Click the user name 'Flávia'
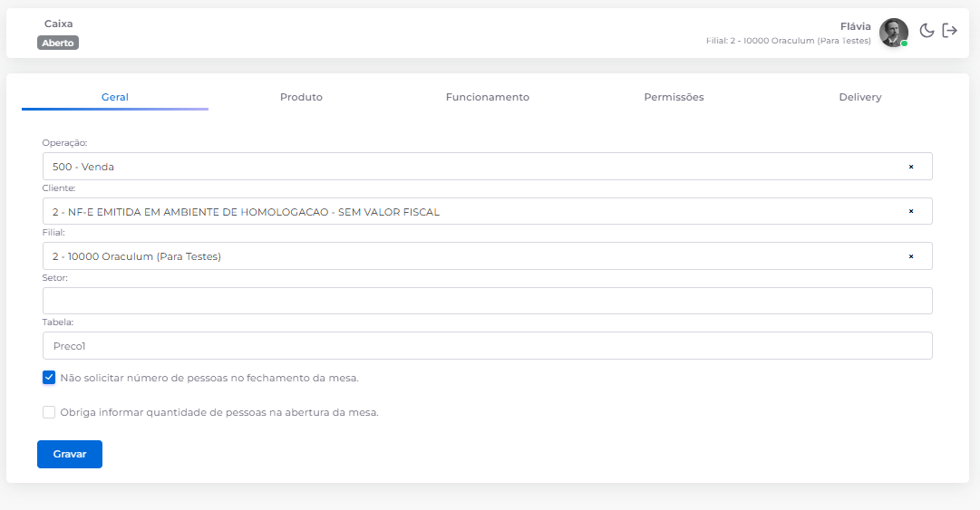Image resolution: width=980 pixels, height=510 pixels. (855, 26)
